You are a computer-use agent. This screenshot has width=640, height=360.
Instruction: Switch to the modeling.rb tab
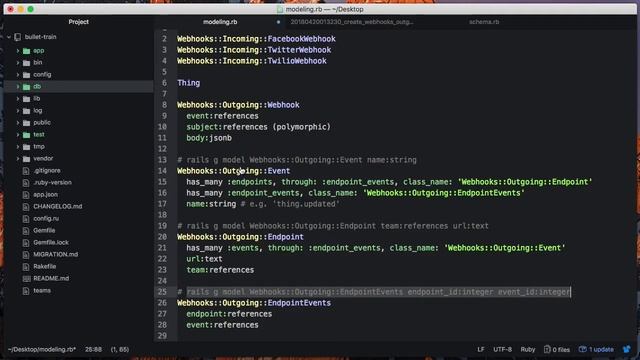[220, 22]
